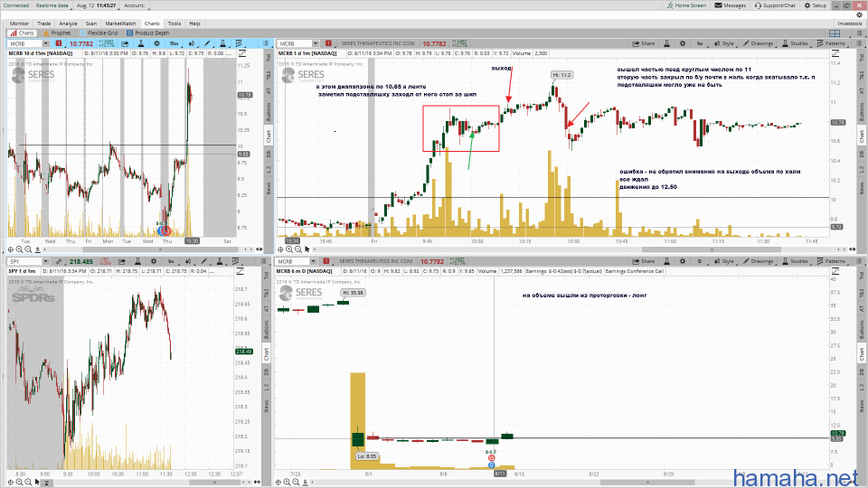Open the timeframe dropdown in the MCRB 15m chart

pyautogui.click(x=174, y=43)
